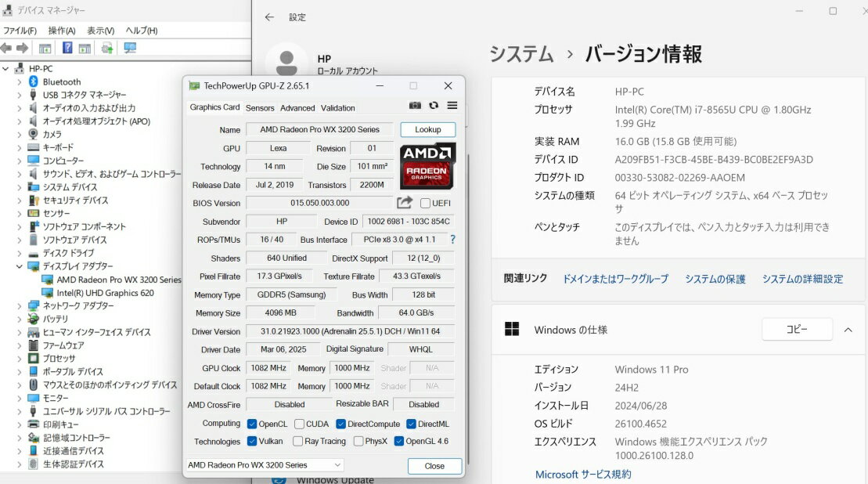The image size is (868, 484).
Task: Click the GPU-Z refresh icon
Action: 434,106
